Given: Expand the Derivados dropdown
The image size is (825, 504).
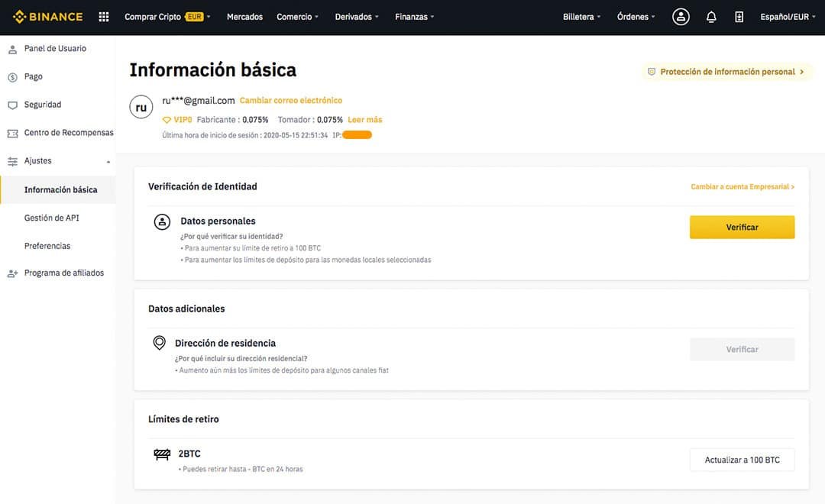Looking at the screenshot, I should click(x=377, y=17).
